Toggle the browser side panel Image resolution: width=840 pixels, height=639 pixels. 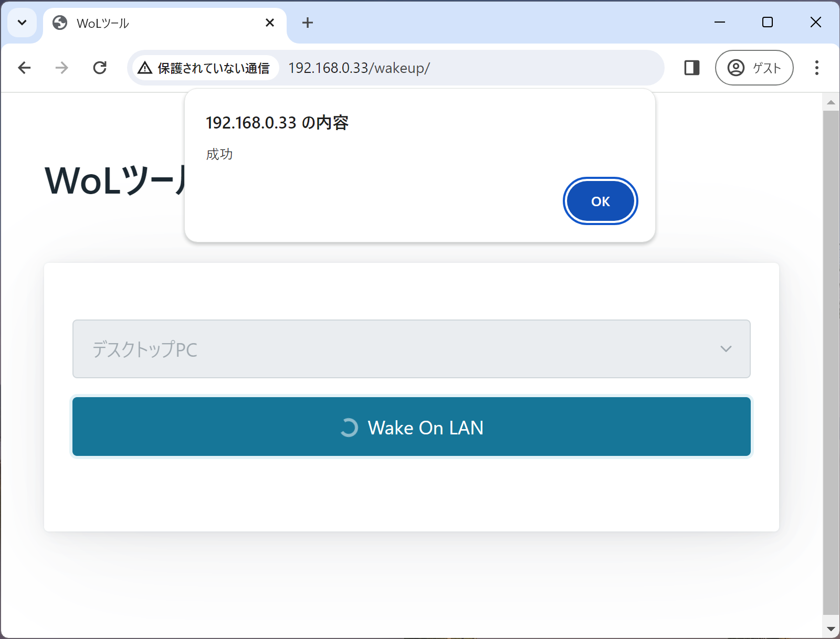pos(692,68)
